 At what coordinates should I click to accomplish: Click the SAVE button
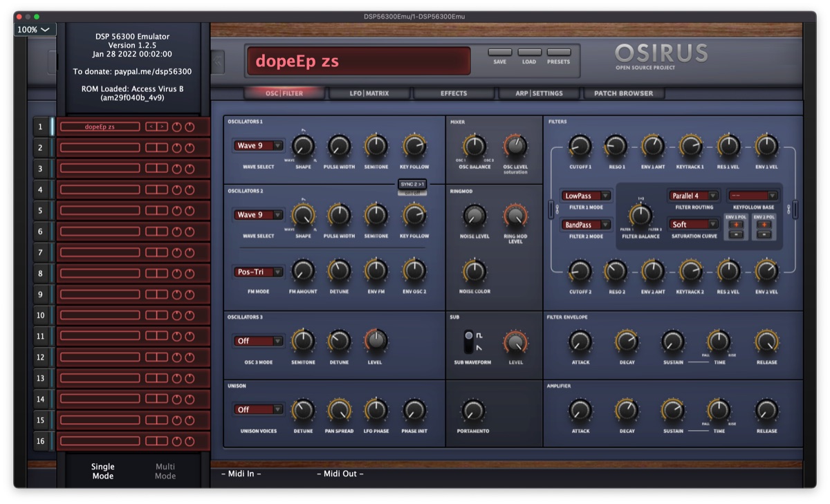[500, 53]
